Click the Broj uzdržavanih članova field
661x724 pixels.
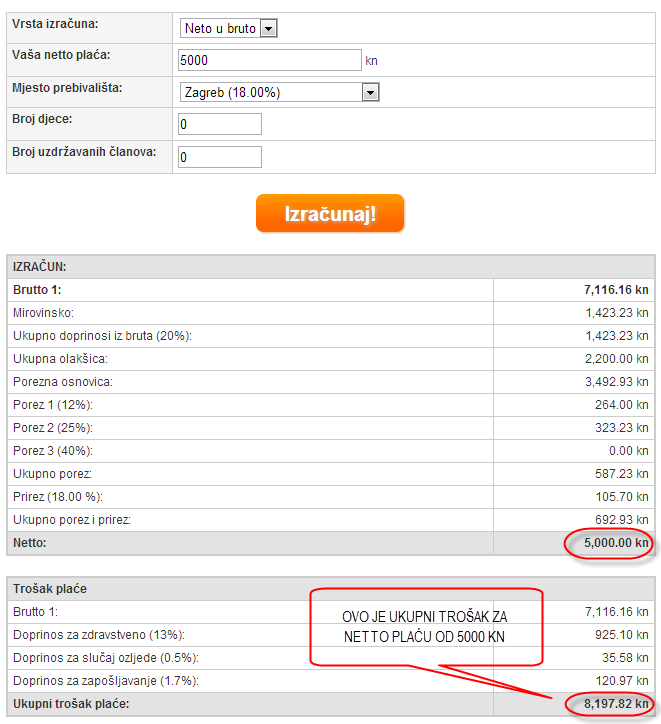coord(220,157)
